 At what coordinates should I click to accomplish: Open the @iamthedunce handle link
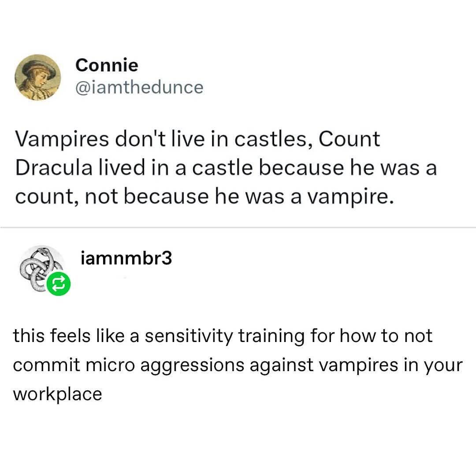coord(139,87)
